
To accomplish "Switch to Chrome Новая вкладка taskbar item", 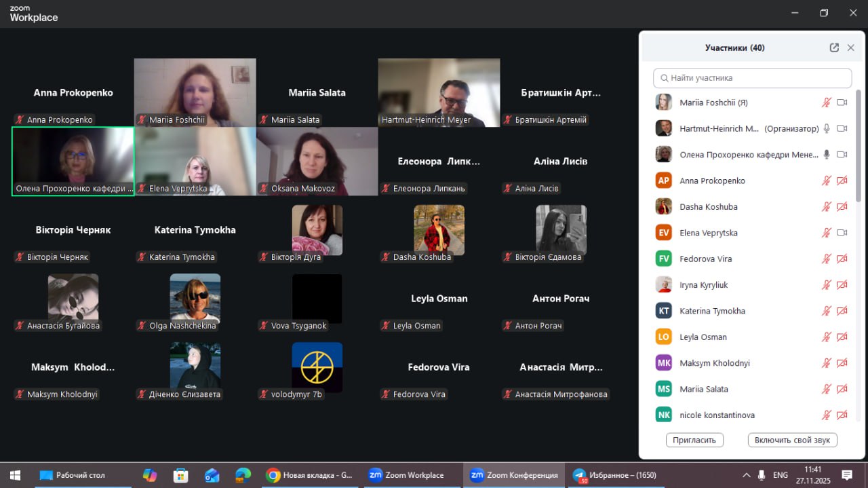I will 311,475.
